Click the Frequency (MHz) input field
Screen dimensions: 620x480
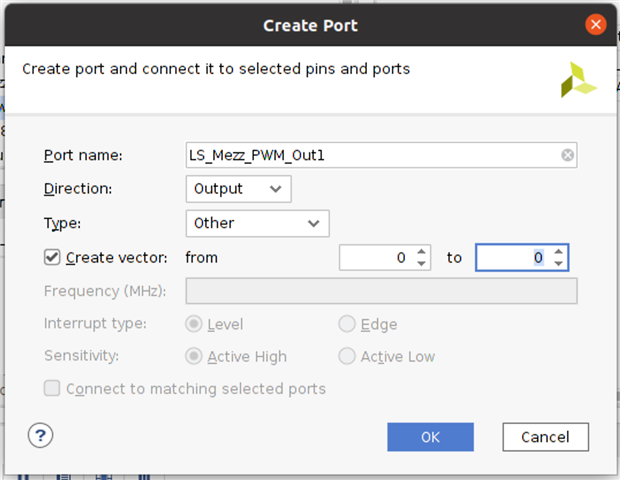pos(381,291)
